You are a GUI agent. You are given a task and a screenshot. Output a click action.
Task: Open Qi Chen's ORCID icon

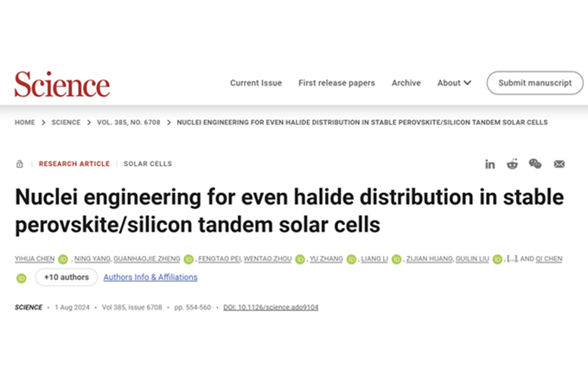(22, 278)
